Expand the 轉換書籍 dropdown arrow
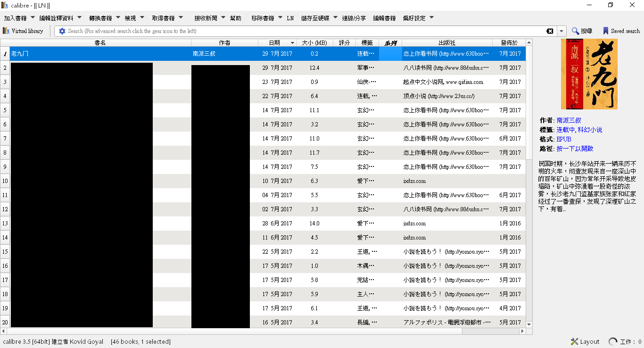Screen dimensions: 644x348 (118, 18)
